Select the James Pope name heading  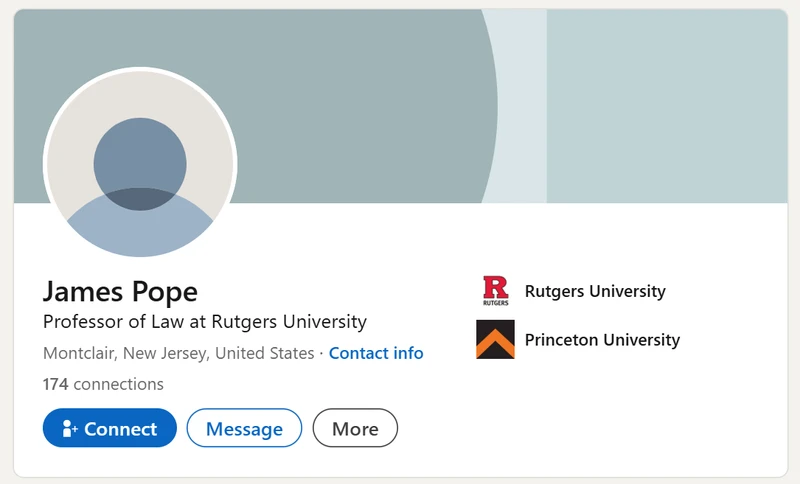(120, 292)
